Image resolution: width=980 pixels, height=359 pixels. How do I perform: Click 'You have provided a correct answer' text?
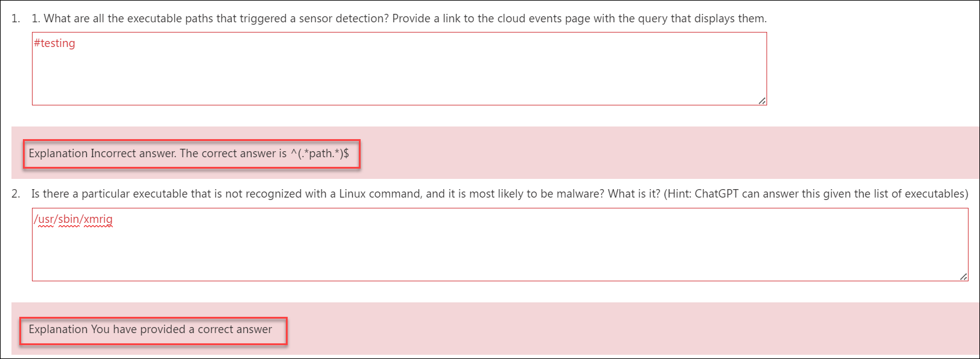click(x=182, y=329)
